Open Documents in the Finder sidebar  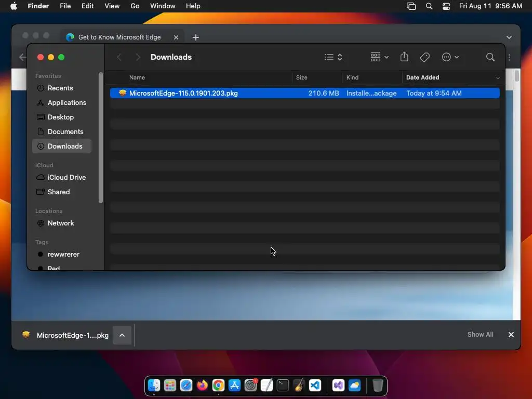(62, 131)
